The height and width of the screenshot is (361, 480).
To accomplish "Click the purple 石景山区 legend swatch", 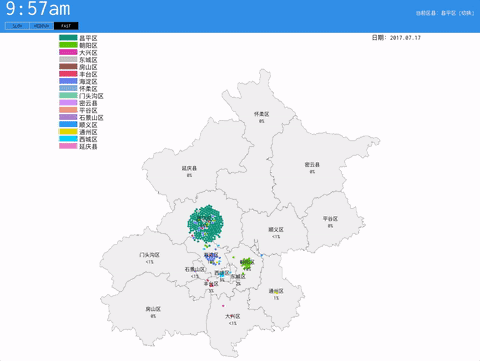I will click(68, 117).
